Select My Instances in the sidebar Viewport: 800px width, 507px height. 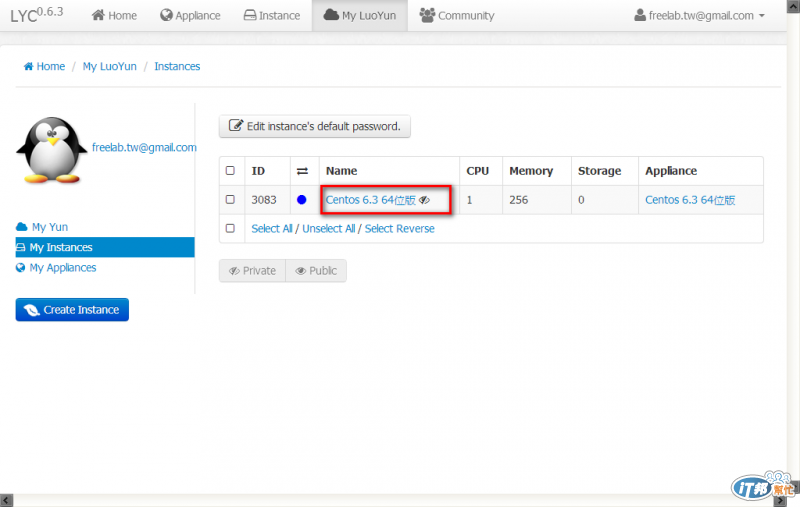coord(105,247)
